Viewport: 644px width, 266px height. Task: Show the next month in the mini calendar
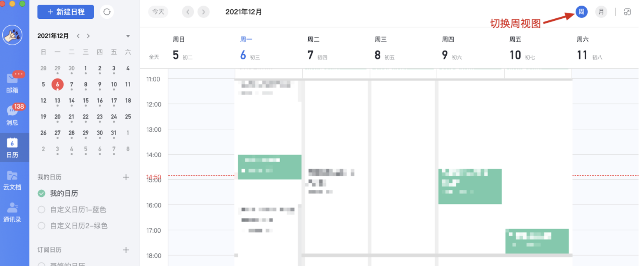[88, 36]
